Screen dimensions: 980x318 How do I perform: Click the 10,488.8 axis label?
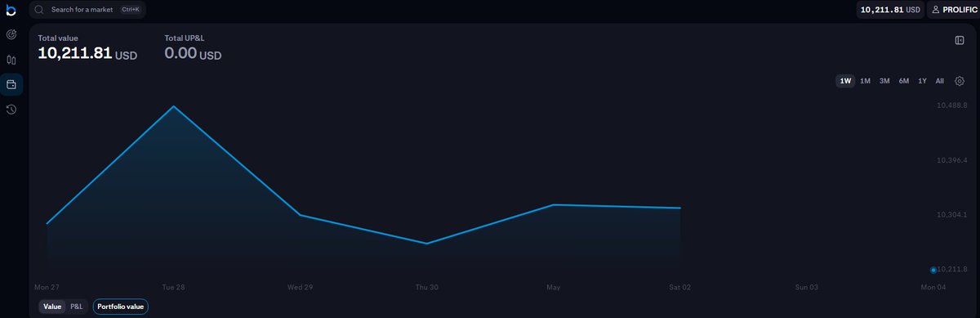click(951, 105)
